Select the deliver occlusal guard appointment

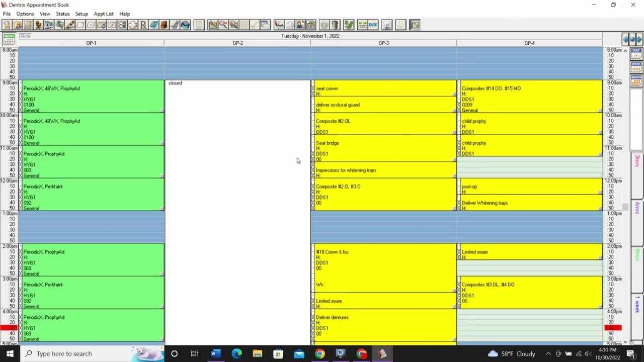[383, 105]
